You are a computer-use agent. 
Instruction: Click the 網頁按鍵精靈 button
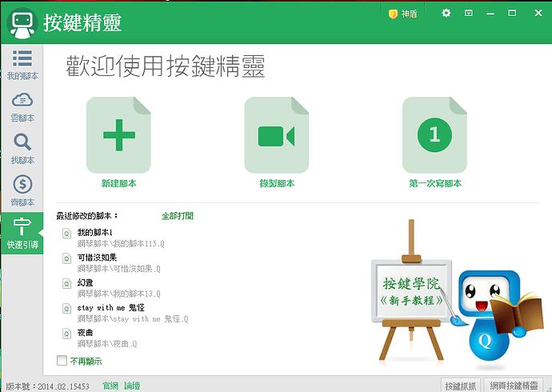tap(514, 386)
